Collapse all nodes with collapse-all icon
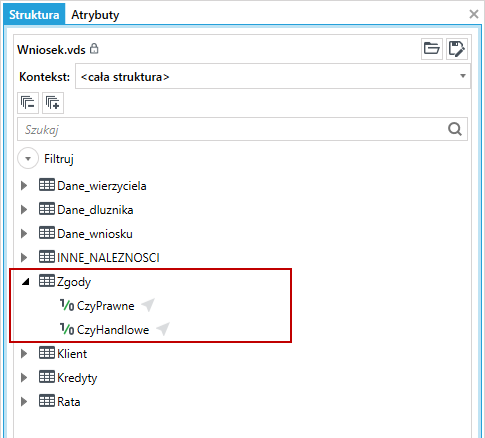The width and height of the screenshot is (485, 438). pyautogui.click(x=28, y=103)
